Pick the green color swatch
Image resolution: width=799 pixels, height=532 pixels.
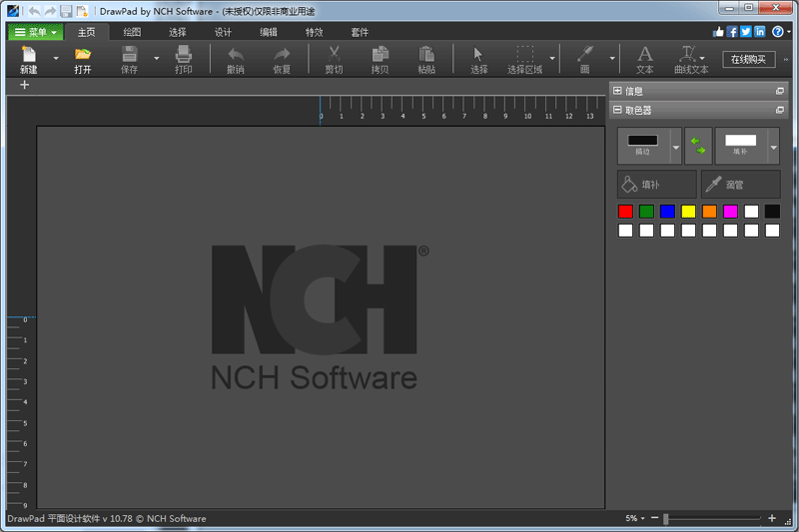646,212
